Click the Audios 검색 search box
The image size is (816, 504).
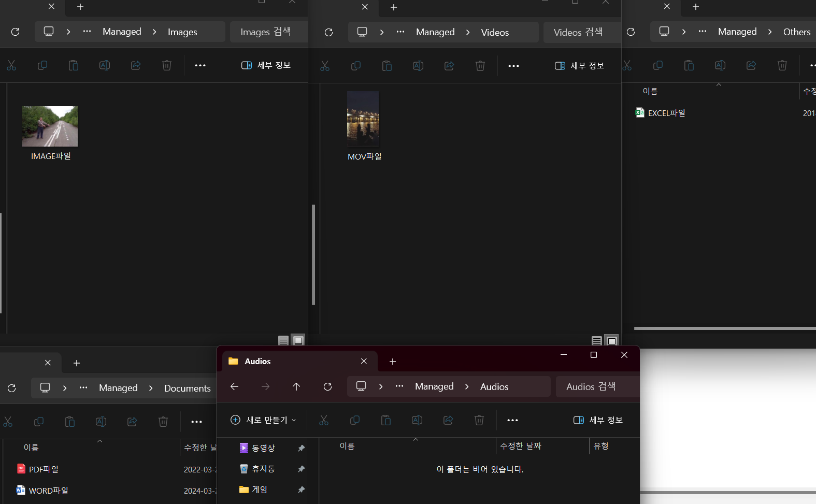point(597,387)
